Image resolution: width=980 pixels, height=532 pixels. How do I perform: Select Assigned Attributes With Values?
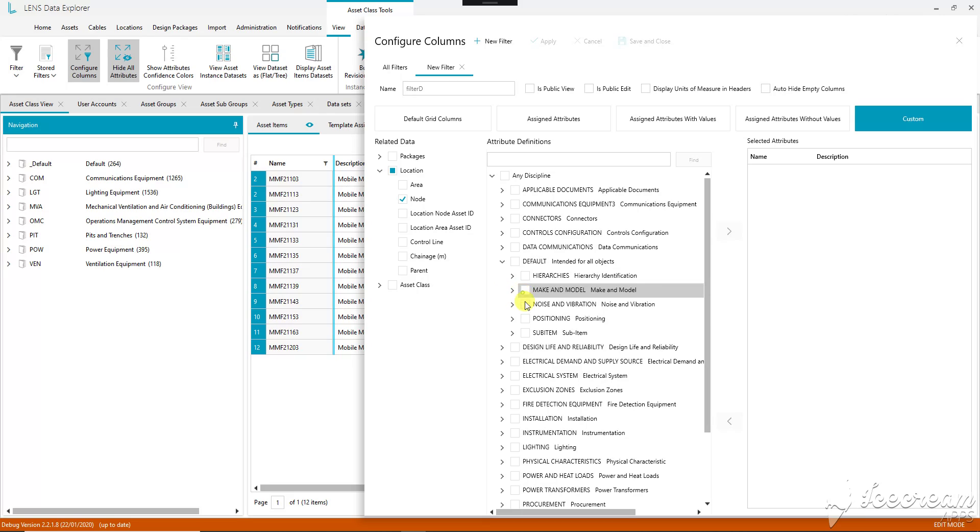tap(673, 118)
